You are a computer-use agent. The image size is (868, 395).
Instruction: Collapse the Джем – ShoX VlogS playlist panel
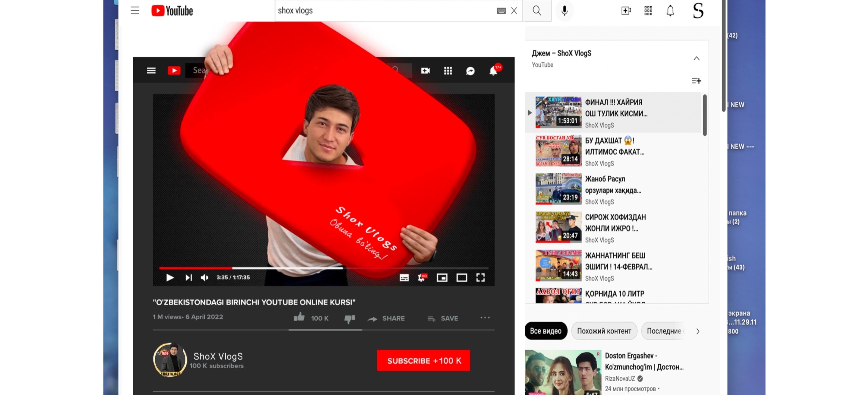point(696,58)
